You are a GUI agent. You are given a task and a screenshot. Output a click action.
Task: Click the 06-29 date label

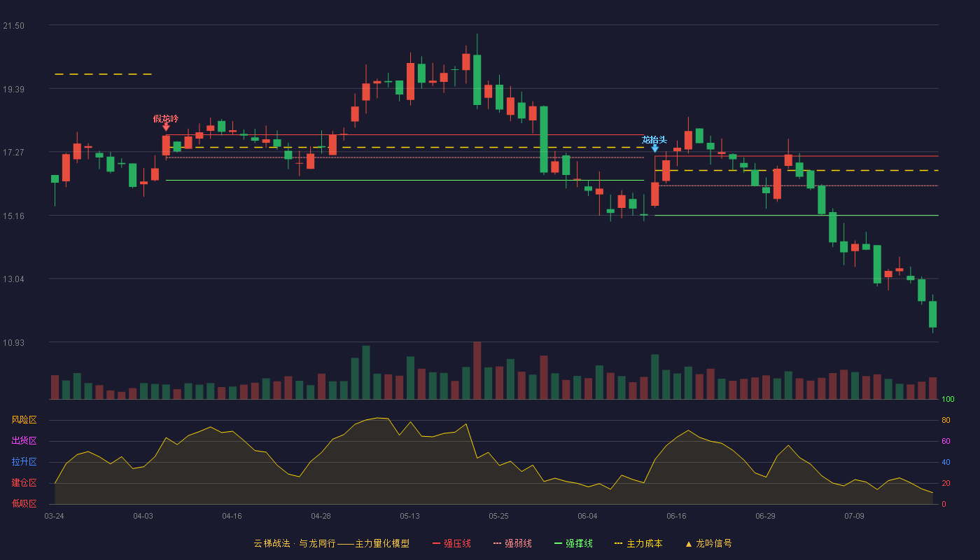765,516
